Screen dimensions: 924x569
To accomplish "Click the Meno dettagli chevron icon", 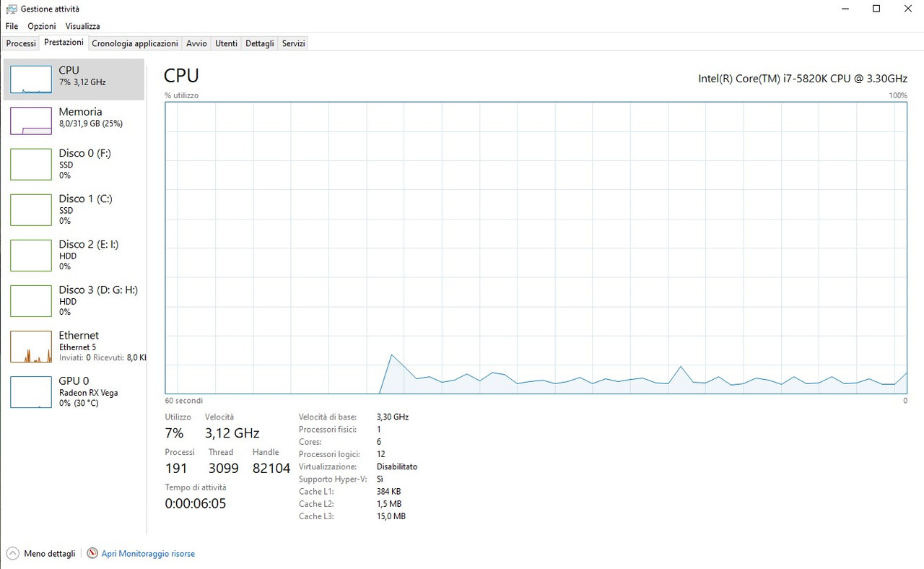I will (x=12, y=553).
